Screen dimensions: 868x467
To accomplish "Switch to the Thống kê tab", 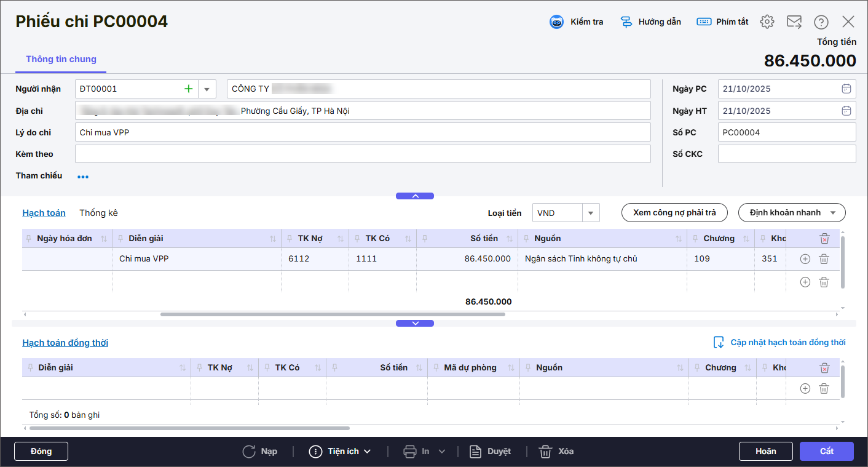I will point(98,213).
